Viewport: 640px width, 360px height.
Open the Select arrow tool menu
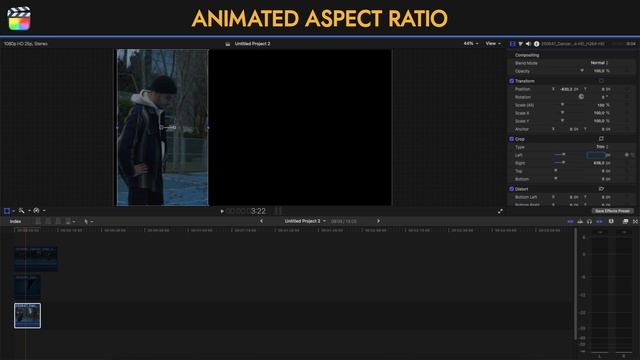[88, 221]
